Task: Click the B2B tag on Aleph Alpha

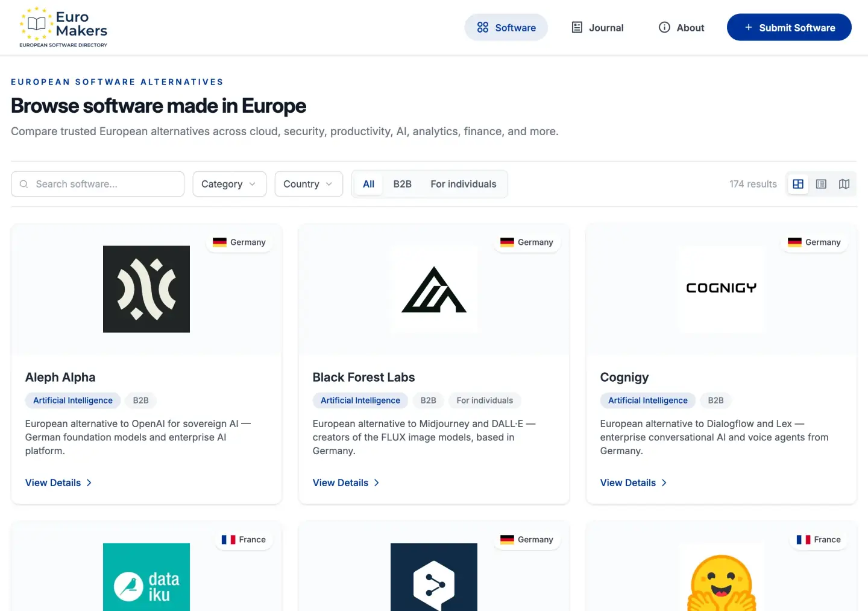Action: [x=140, y=400]
